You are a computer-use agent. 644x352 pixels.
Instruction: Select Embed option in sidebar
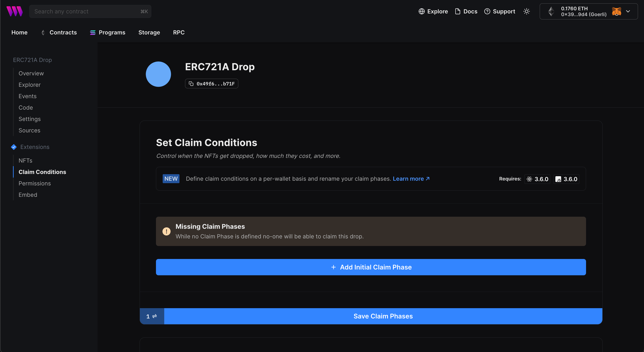pyautogui.click(x=28, y=194)
